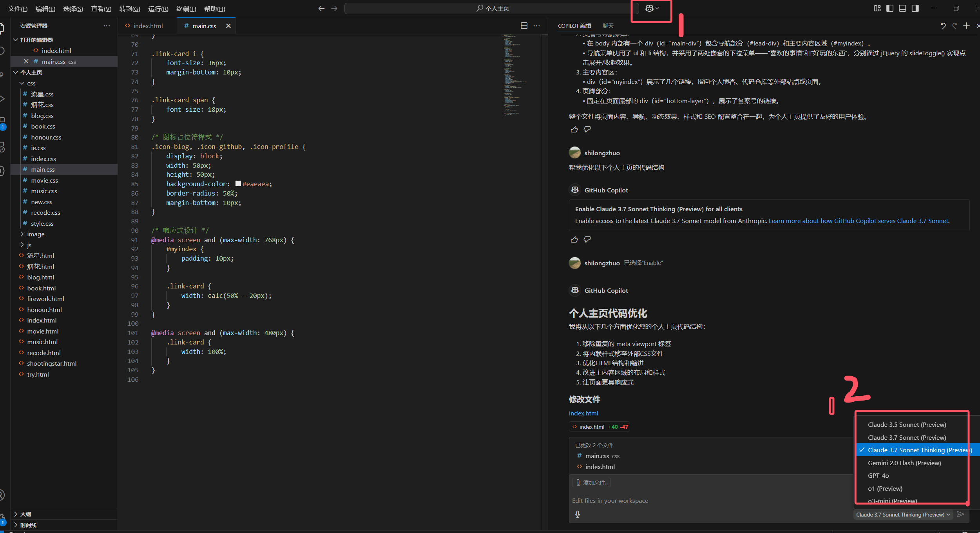
Task: Collapse the css folder in explorer
Action: pyautogui.click(x=31, y=83)
